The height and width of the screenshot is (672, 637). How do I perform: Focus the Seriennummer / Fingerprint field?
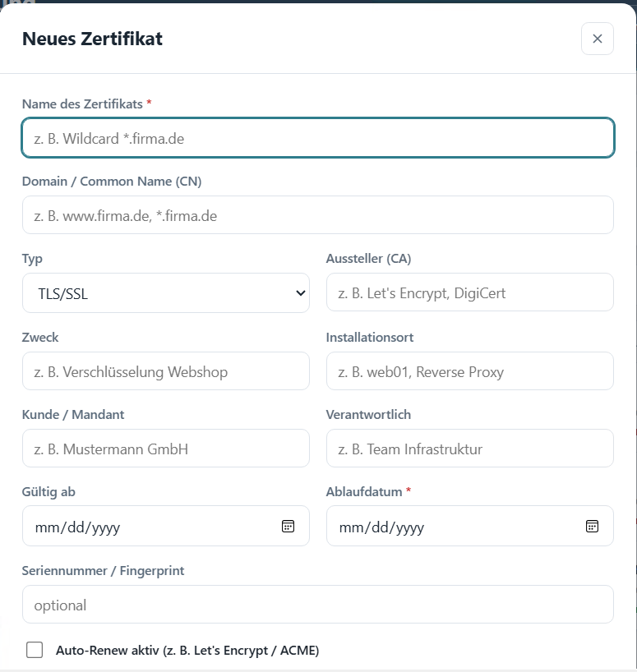(x=318, y=605)
